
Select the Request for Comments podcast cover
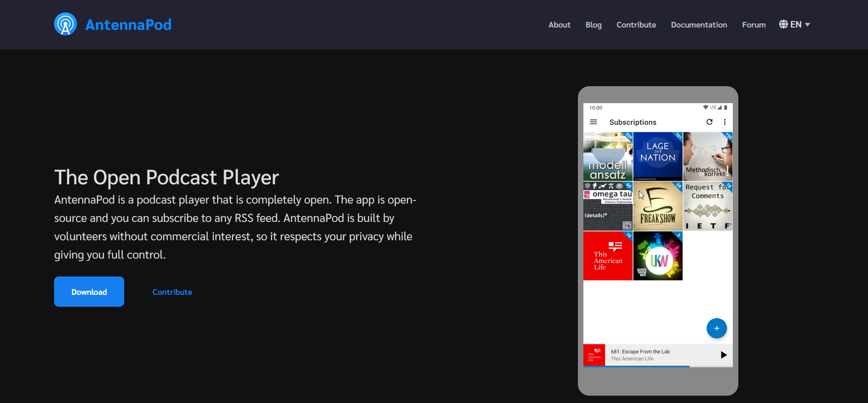(708, 206)
